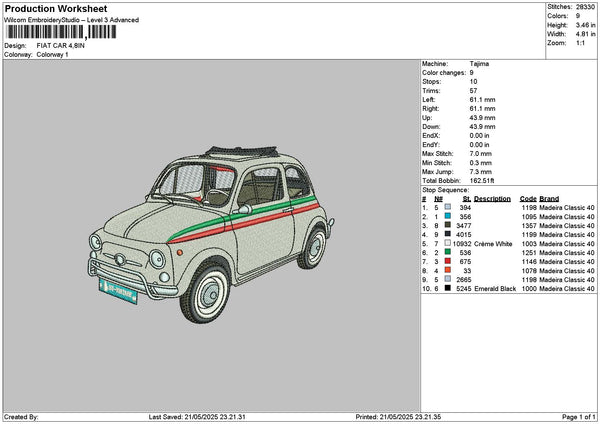Click the 'EndY:' label
Screen dimensions: 600x424
[431, 145]
